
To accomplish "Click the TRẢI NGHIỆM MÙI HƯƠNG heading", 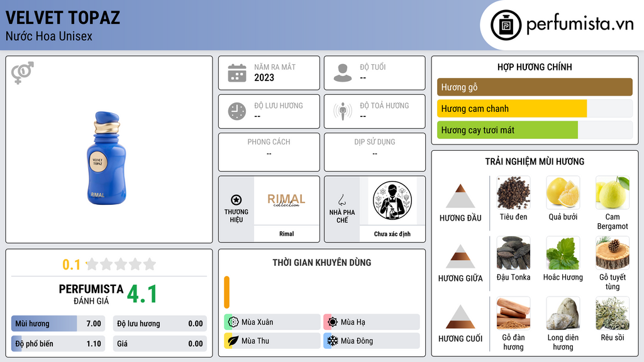I will [x=535, y=162].
